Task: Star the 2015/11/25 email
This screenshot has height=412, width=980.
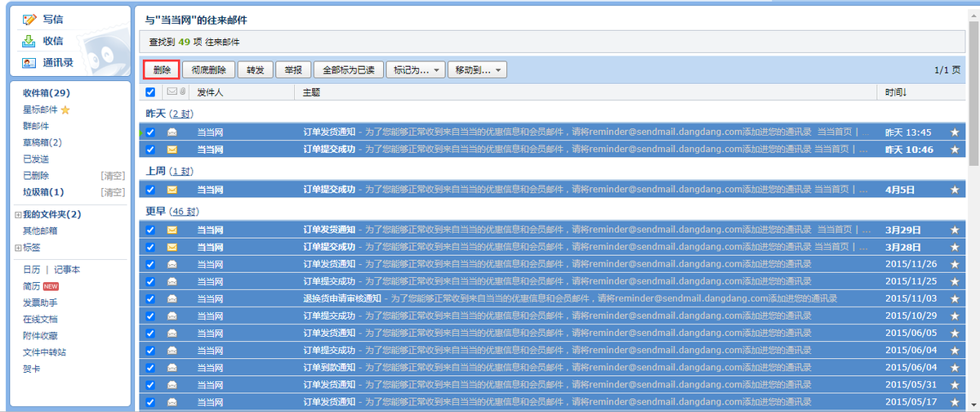Action: click(x=955, y=281)
